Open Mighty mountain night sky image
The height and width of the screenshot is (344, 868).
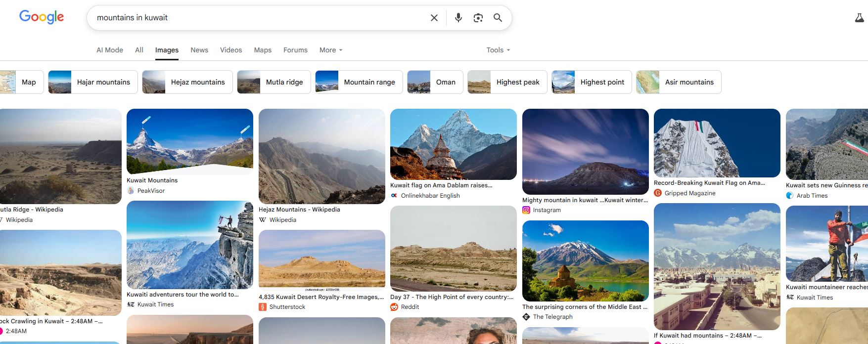[586, 151]
